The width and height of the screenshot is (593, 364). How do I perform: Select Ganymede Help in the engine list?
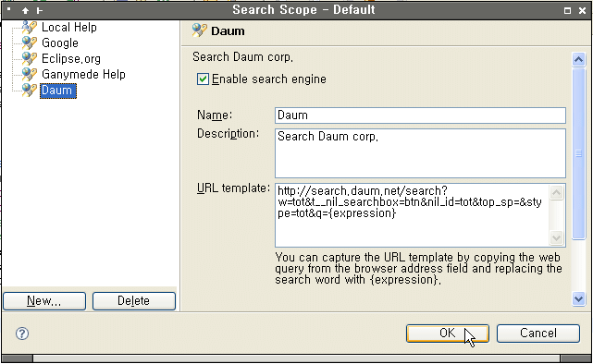point(83,75)
